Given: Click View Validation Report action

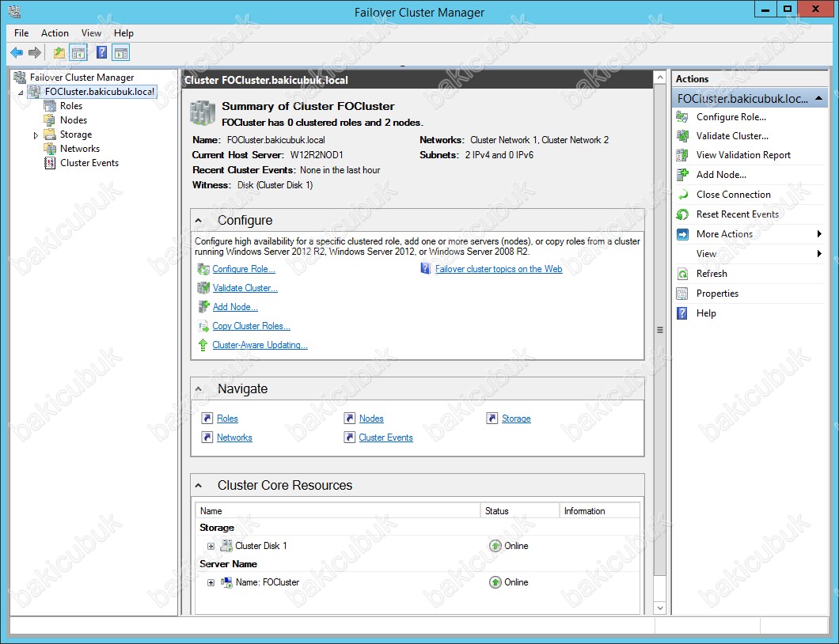Looking at the screenshot, I should click(x=743, y=155).
